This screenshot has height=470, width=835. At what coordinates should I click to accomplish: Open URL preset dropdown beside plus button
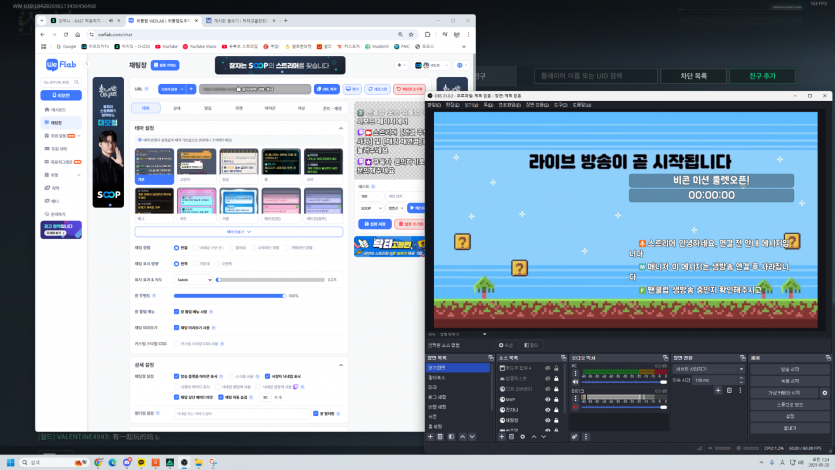coord(171,89)
